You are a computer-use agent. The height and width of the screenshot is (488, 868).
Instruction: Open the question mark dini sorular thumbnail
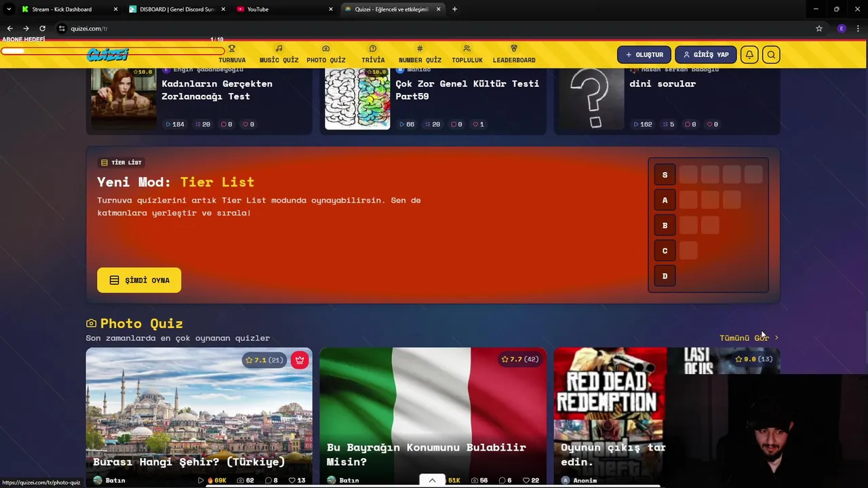click(x=591, y=99)
